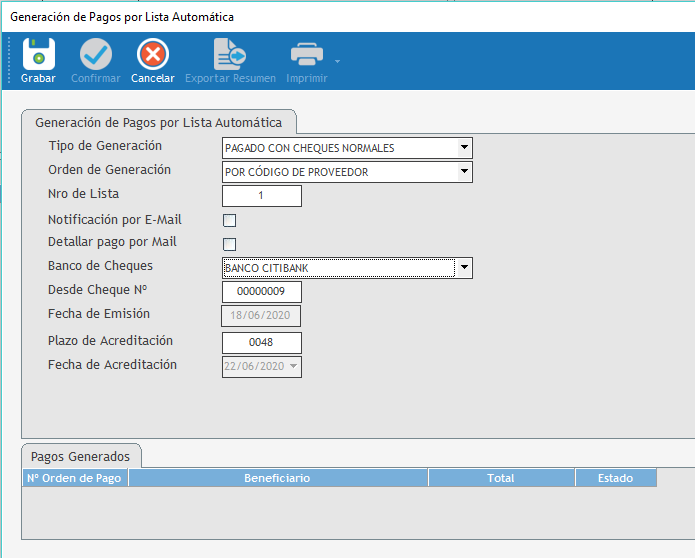Expand the Banco de Cheques combo box

tap(463, 268)
